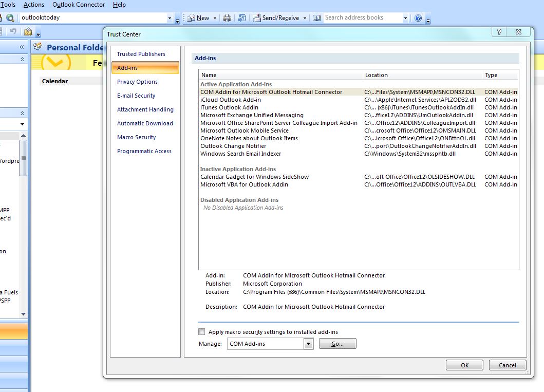Click Send/Receive in the toolbar

(x=276, y=17)
